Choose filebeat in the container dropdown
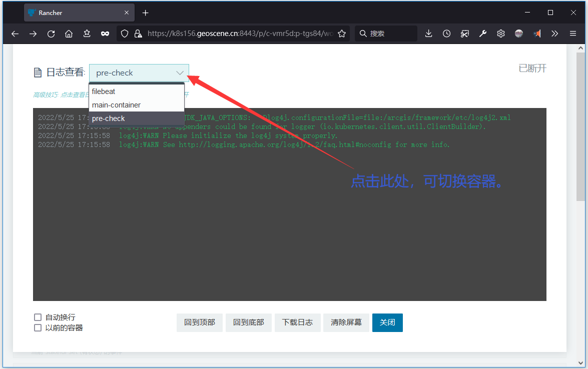Viewport: 588px width, 369px height. 103,91
